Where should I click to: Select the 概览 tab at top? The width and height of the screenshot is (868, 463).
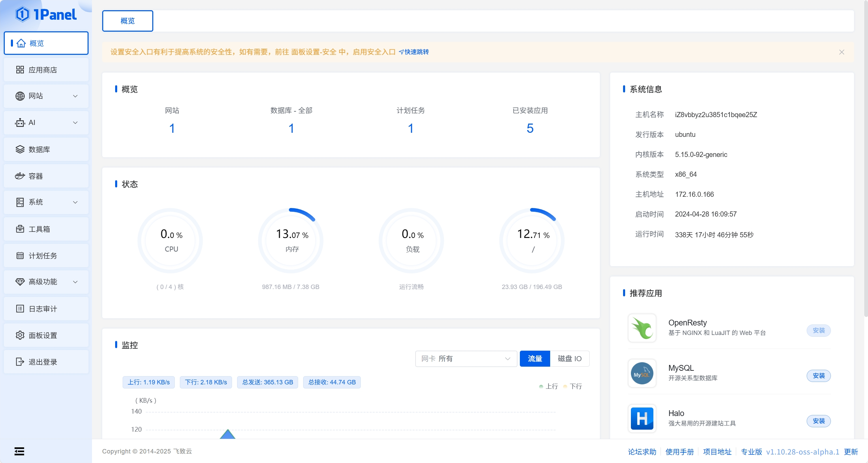(128, 21)
